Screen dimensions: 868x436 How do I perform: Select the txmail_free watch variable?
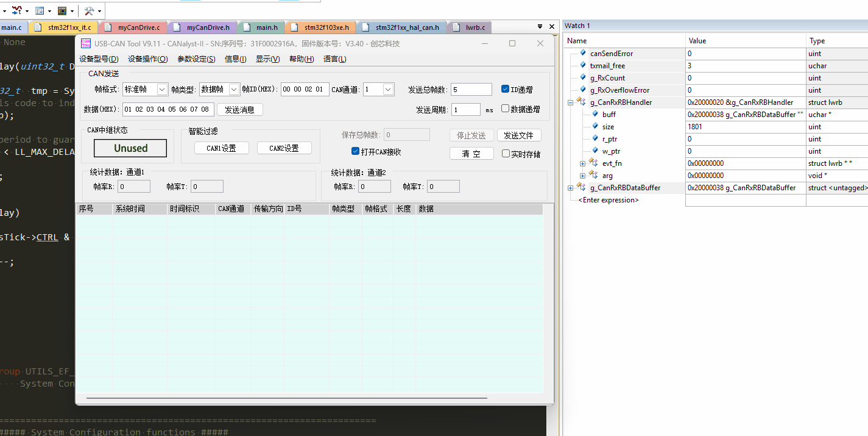607,66
